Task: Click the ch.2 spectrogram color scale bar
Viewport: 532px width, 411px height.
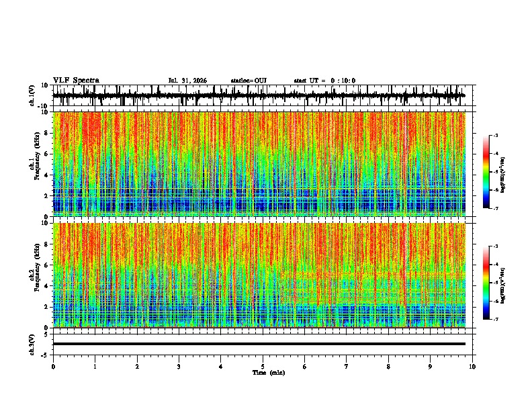Action: click(x=486, y=283)
